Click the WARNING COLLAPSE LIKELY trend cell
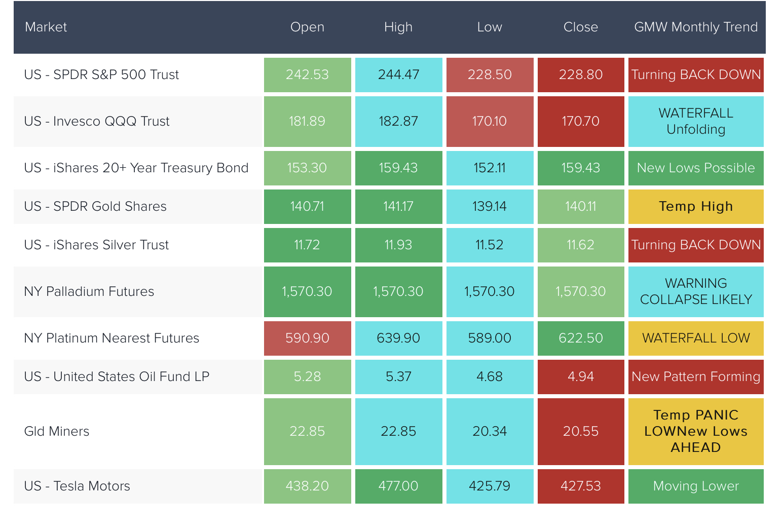782x532 pixels. tap(696, 292)
